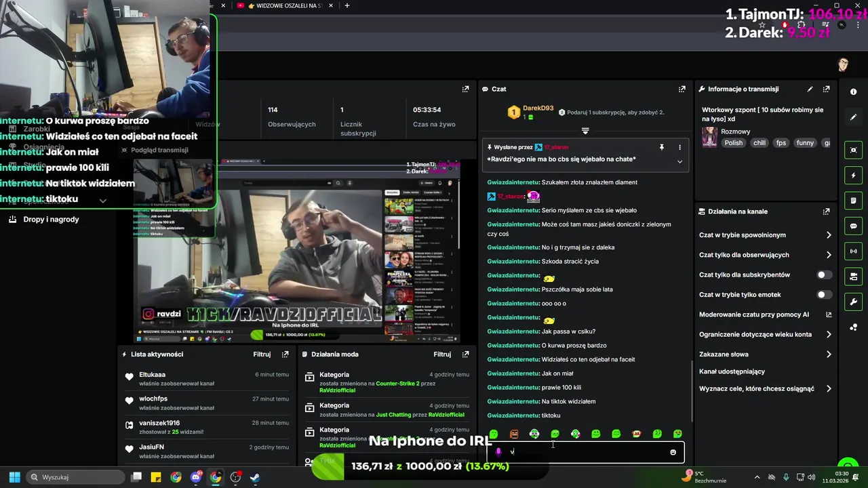
Task: Open the Counter-Strike 2 category link
Action: 397,384
